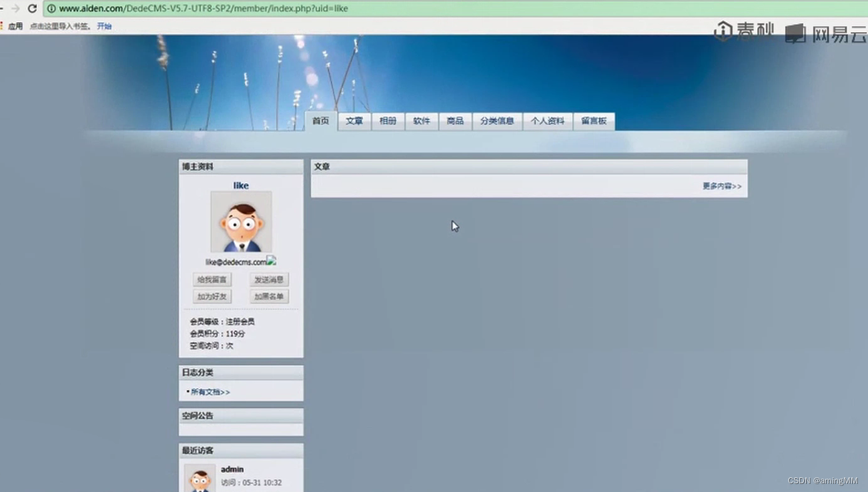The height and width of the screenshot is (492, 868).
Task: Select the 个人资料 tab
Action: pos(547,121)
